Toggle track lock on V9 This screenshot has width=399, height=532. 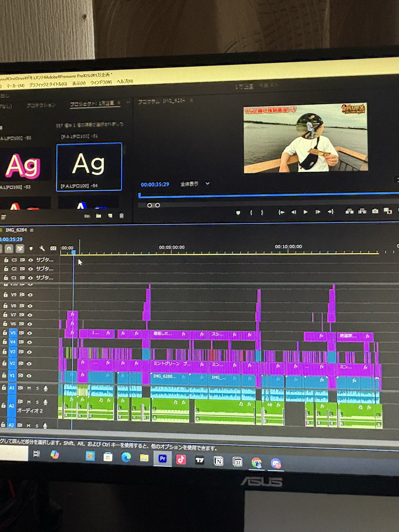[x=6, y=294]
